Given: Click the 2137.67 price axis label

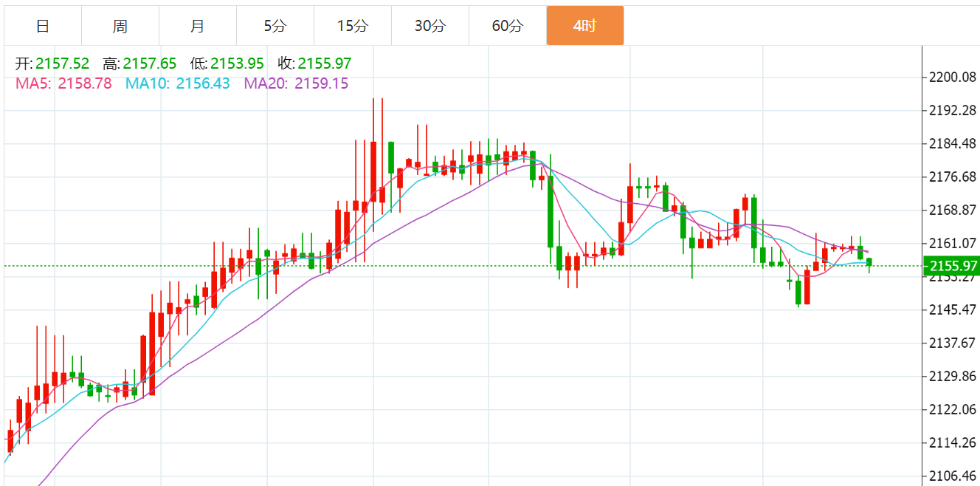Looking at the screenshot, I should click(953, 343).
